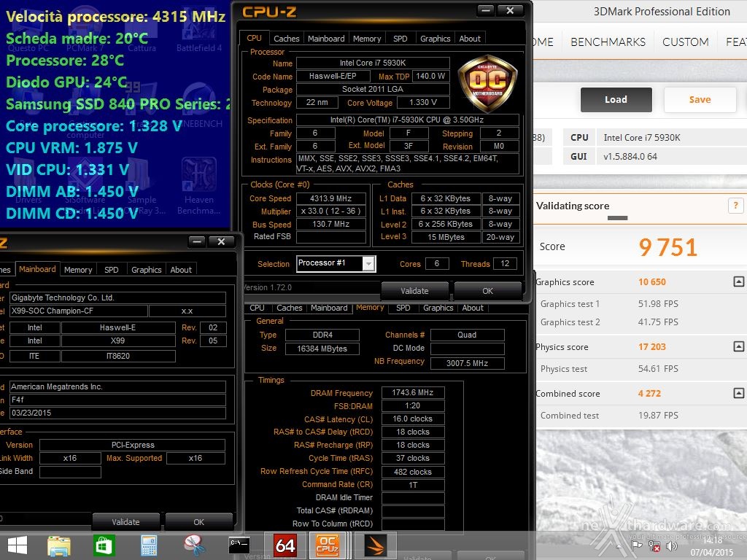The image size is (747, 560).
Task: Open SPD tab in the CPU-Z mainboard window
Action: tap(112, 270)
